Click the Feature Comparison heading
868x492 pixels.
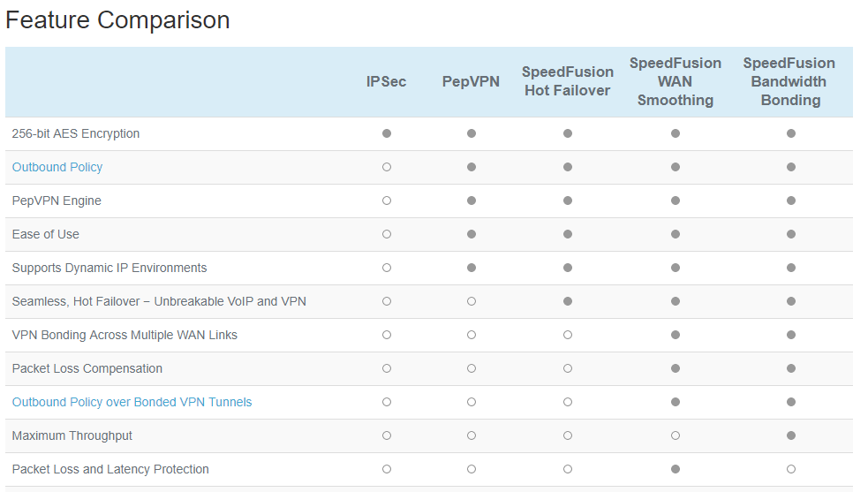pyautogui.click(x=117, y=20)
